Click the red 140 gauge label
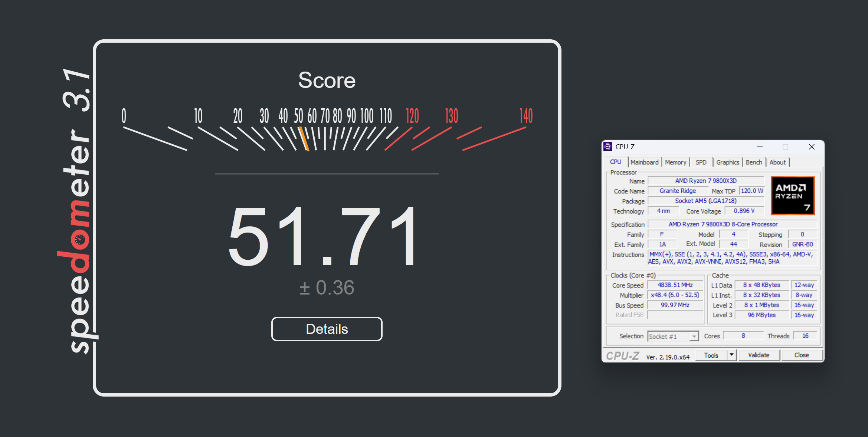This screenshot has width=868, height=437. tap(526, 116)
